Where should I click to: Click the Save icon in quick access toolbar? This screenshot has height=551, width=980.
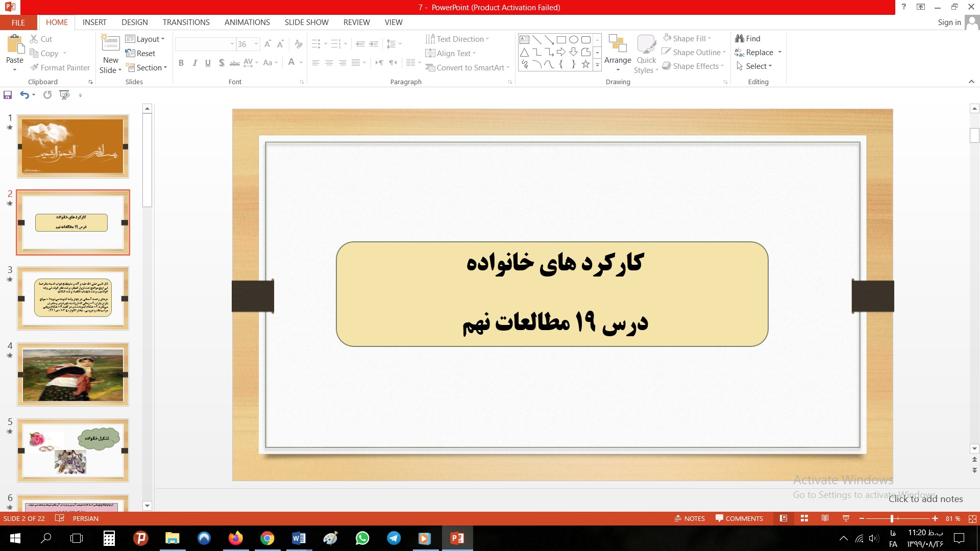pos(8,95)
